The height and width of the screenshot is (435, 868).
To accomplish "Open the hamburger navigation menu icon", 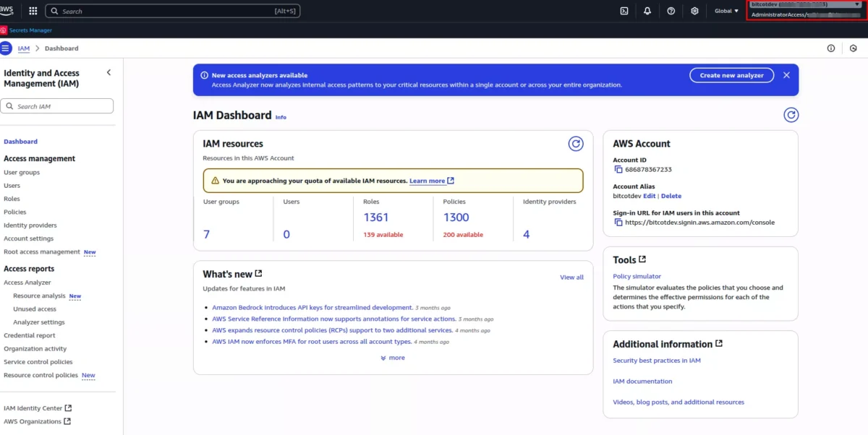I will pyautogui.click(x=7, y=48).
